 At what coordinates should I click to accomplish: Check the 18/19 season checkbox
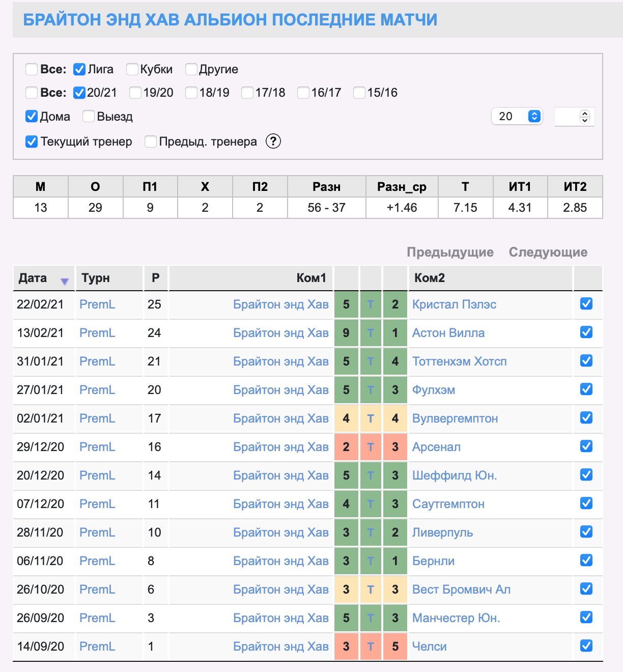click(191, 93)
